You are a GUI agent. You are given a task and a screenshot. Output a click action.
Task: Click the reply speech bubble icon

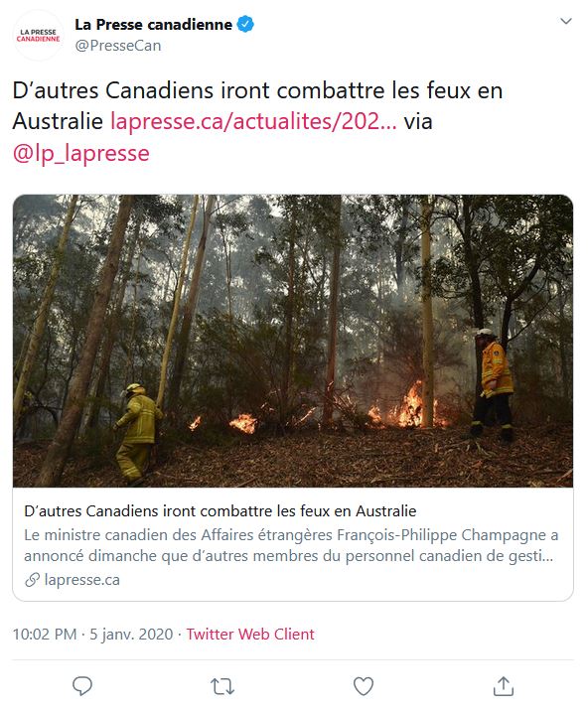[x=82, y=686]
